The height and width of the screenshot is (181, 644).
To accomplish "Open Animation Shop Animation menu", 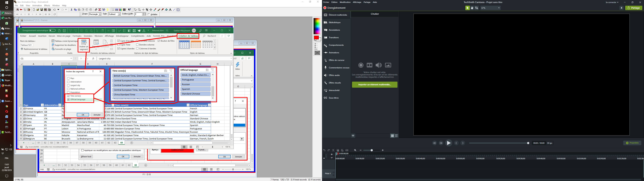I will tap(37, 6).
